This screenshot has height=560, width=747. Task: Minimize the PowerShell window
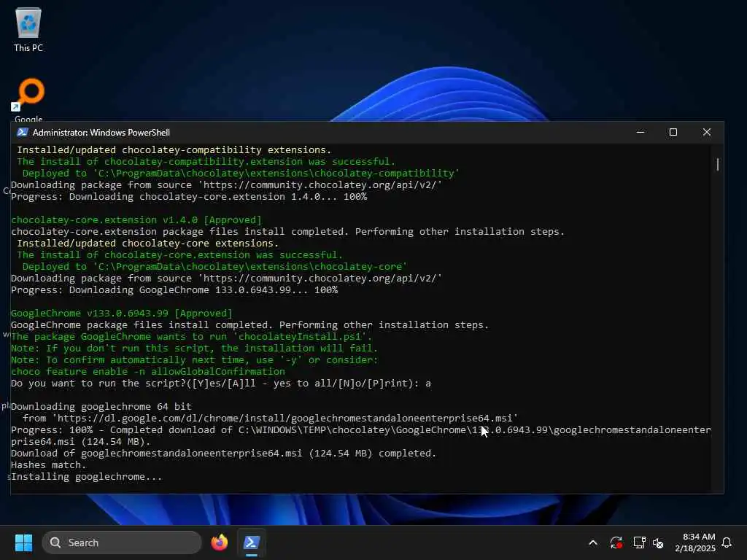pos(640,133)
